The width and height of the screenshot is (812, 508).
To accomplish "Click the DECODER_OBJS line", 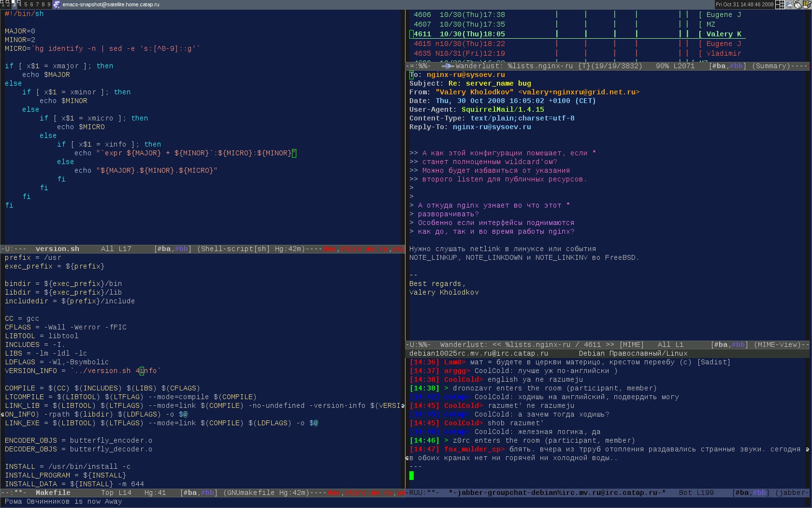I will 78,449.
